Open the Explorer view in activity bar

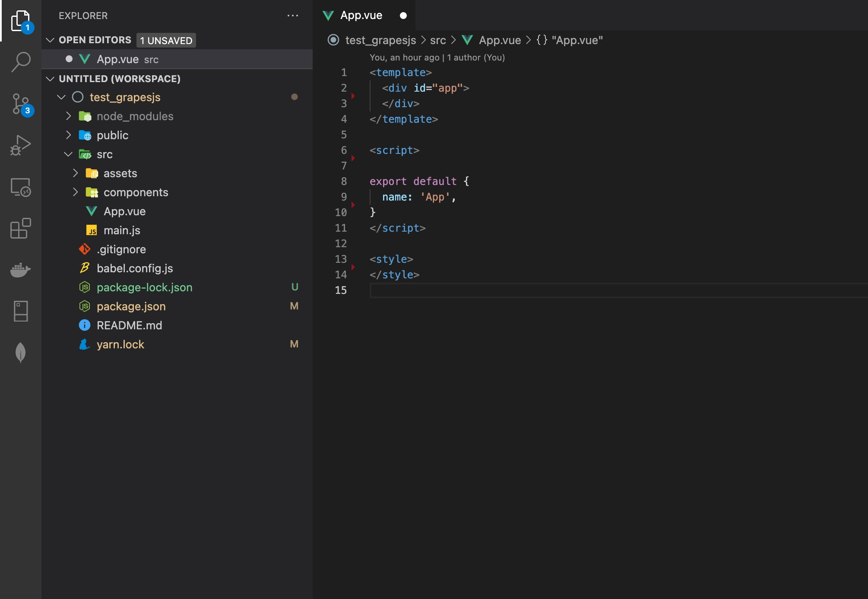pos(21,21)
